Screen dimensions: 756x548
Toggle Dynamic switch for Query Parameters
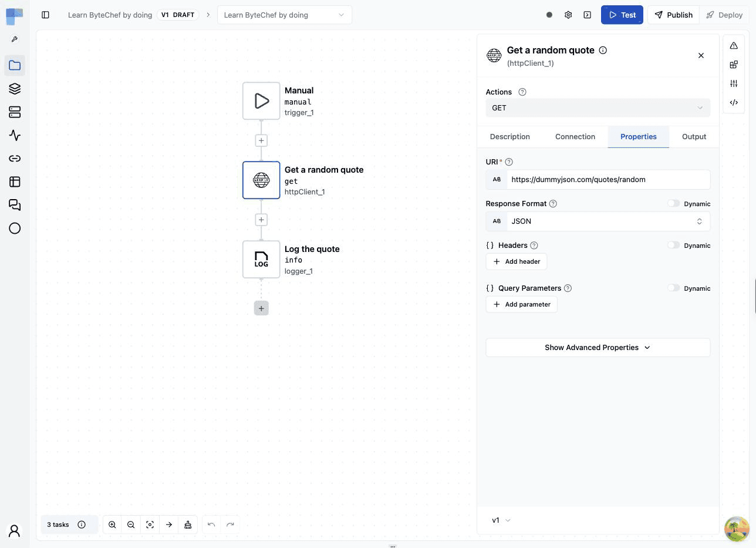673,288
